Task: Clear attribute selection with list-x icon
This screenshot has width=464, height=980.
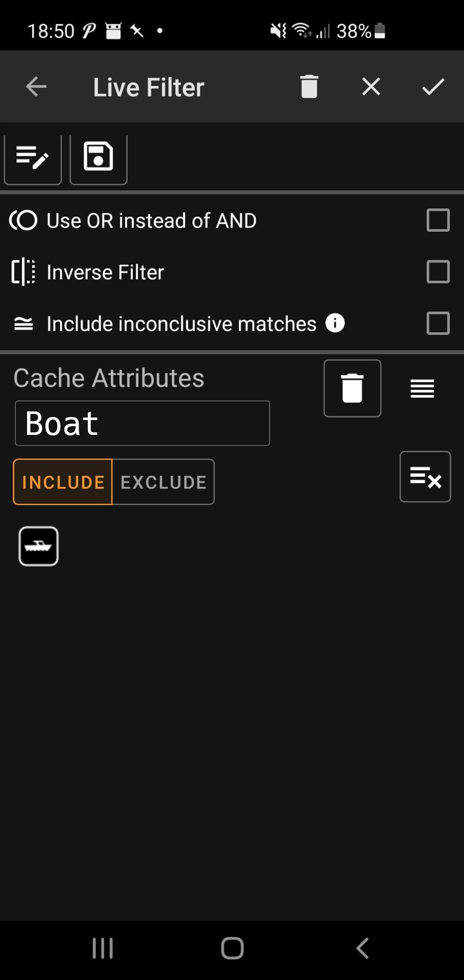Action: pyautogui.click(x=425, y=477)
